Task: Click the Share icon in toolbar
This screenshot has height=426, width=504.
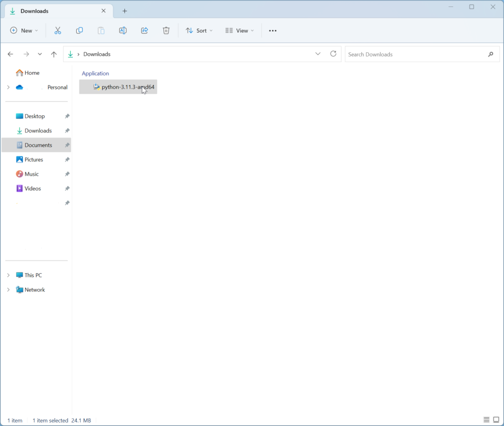Action: coord(144,31)
